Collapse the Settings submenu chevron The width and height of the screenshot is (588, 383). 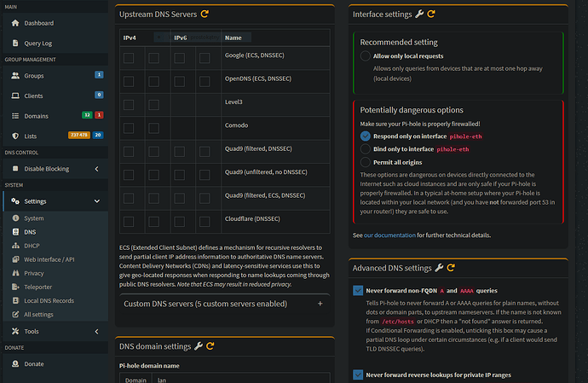tap(97, 201)
